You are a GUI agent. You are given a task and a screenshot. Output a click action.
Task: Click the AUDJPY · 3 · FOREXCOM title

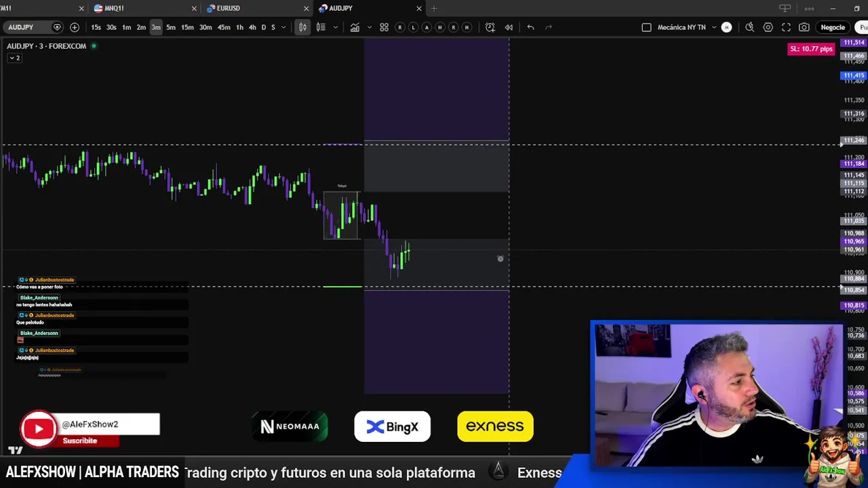(47, 46)
